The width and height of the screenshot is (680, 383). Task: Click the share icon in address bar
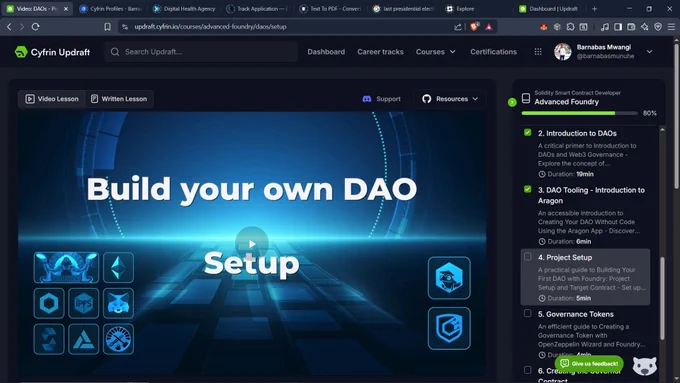(458, 26)
